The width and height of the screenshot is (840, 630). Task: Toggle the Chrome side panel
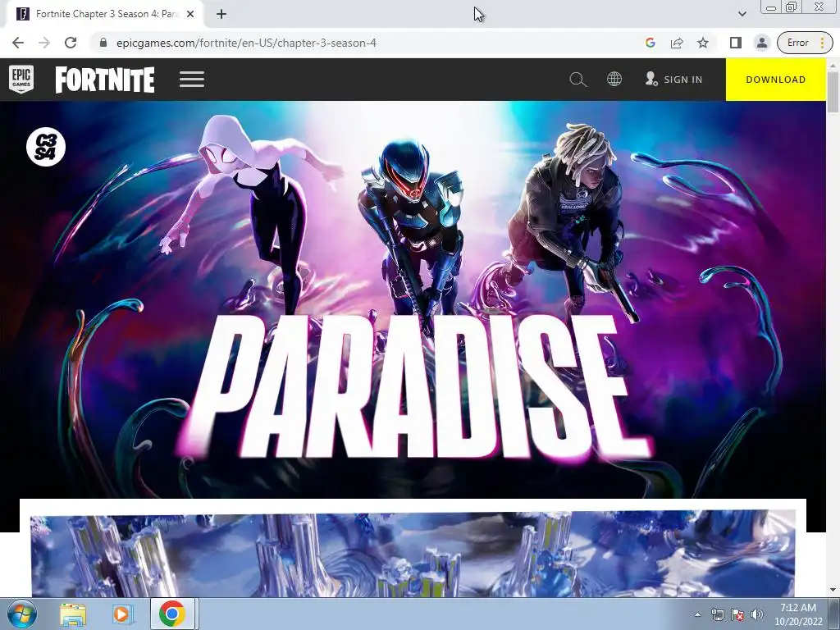pos(736,43)
